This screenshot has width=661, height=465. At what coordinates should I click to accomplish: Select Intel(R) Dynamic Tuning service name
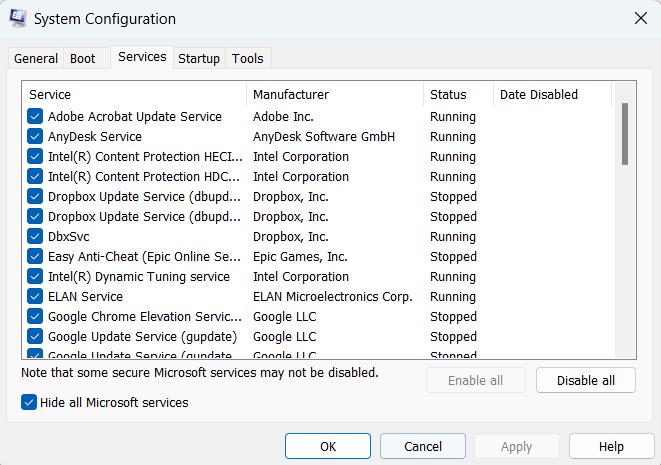tap(139, 277)
